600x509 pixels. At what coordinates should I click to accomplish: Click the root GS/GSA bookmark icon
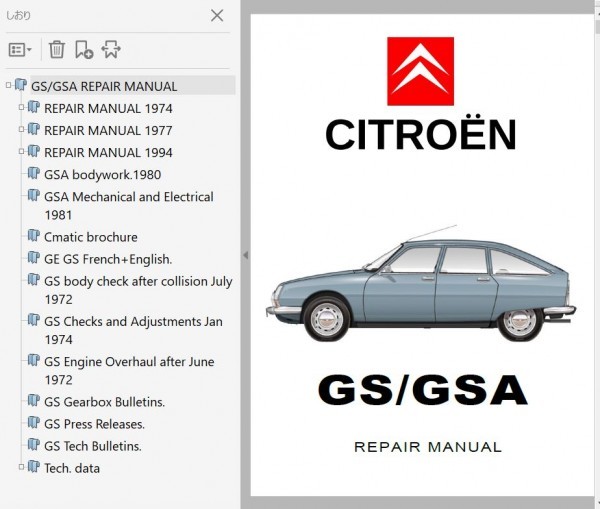(21, 85)
